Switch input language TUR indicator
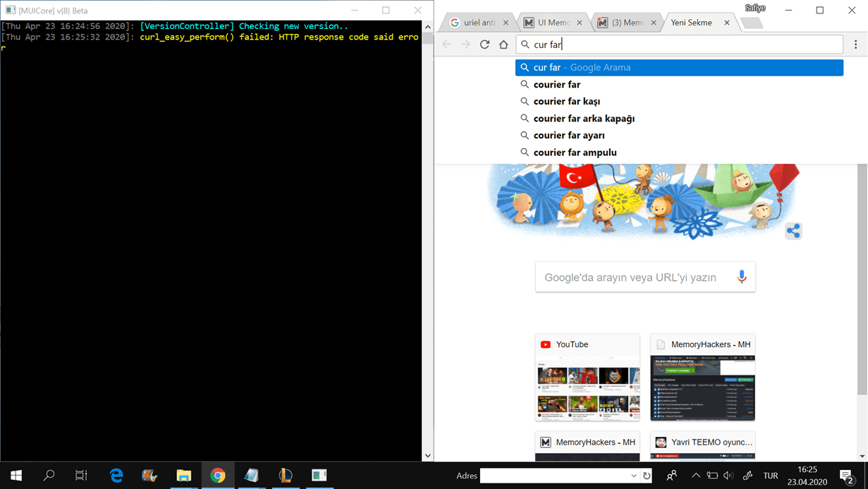The image size is (868, 489). click(771, 476)
